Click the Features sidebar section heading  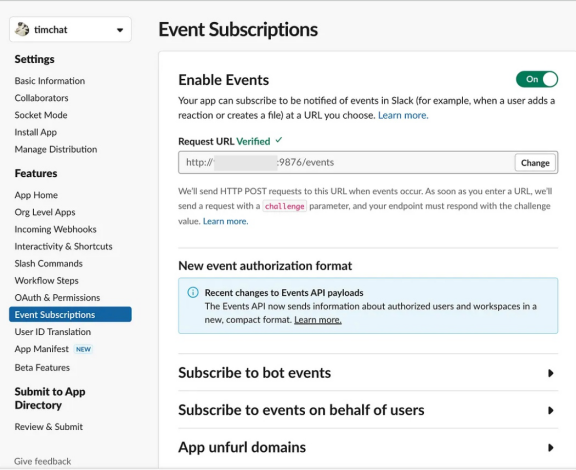pos(36,173)
